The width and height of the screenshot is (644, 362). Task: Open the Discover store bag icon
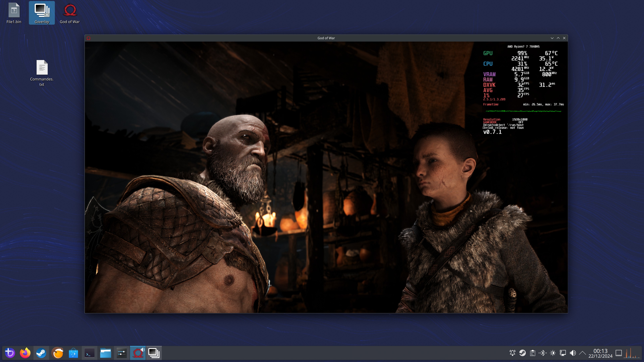click(73, 353)
